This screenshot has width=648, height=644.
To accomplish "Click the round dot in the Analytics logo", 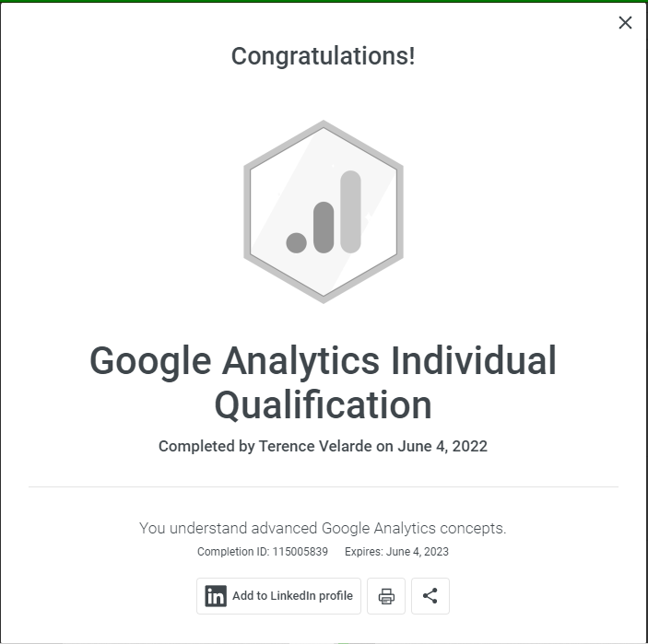I will click(296, 242).
